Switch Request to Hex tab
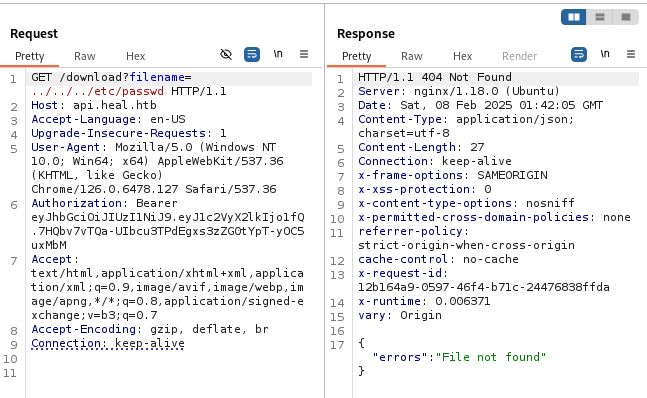 135,56
